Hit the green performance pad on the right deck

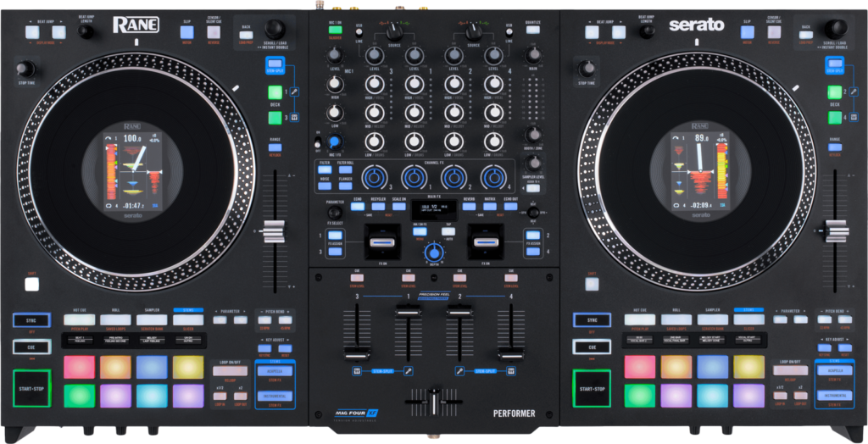[x=640, y=396]
